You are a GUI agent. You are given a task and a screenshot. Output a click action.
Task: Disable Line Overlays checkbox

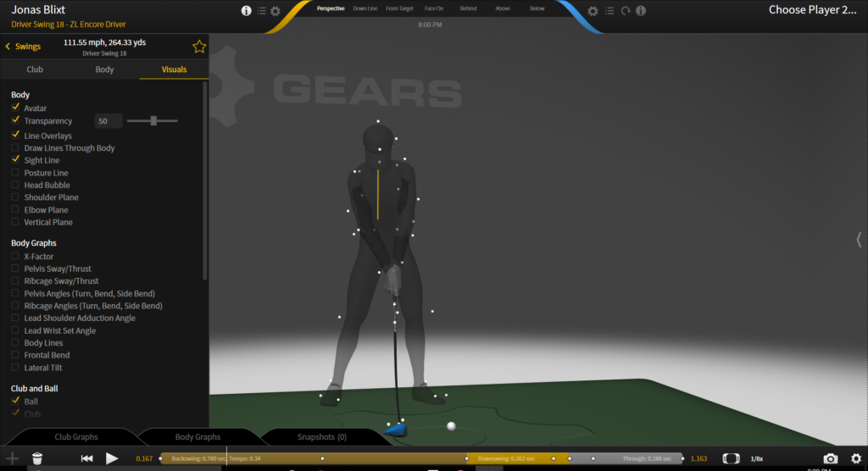[15, 135]
